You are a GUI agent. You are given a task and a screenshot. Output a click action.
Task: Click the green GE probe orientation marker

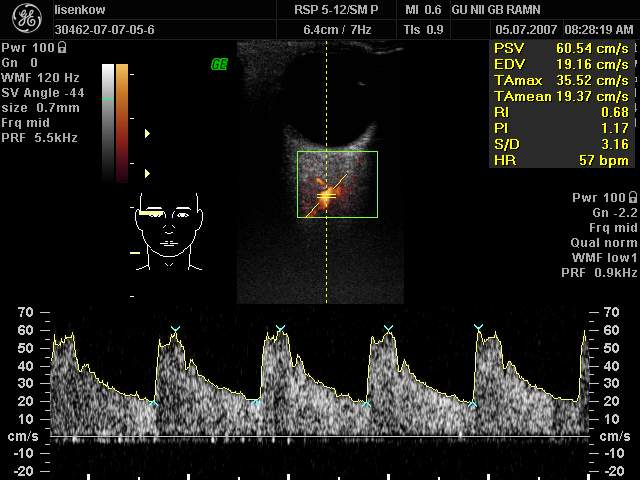[219, 64]
